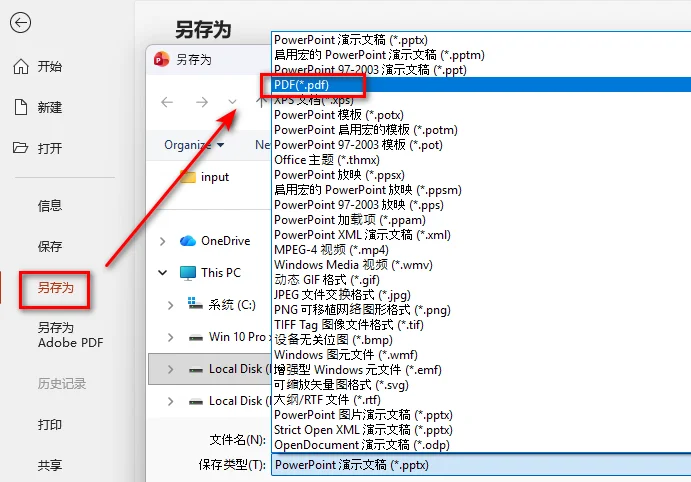Screen dimensions: 691x482
Task: Expand the Win 10 Pro drive node
Action: 171,337
